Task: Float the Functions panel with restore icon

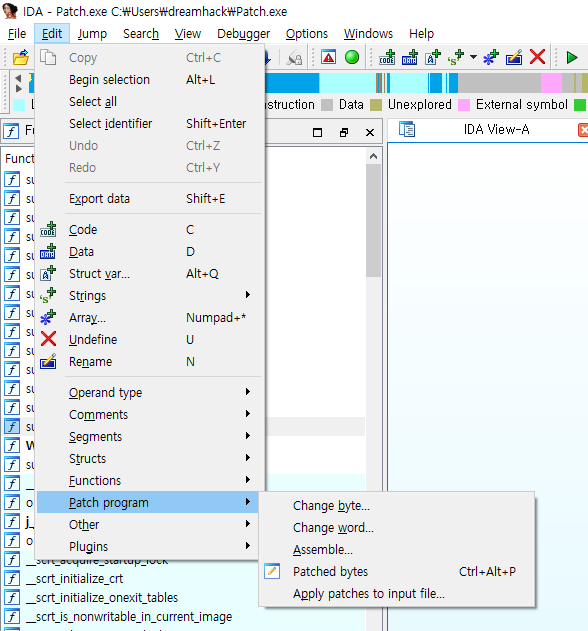Action: [344, 132]
